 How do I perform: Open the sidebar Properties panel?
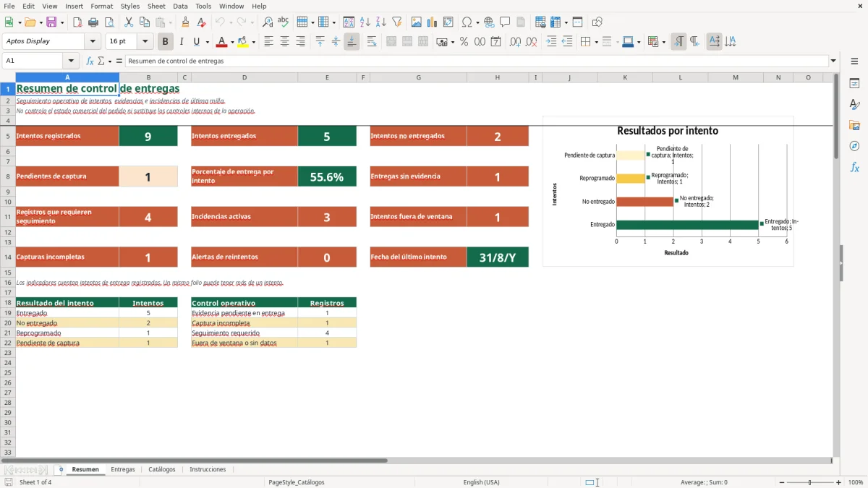854,84
